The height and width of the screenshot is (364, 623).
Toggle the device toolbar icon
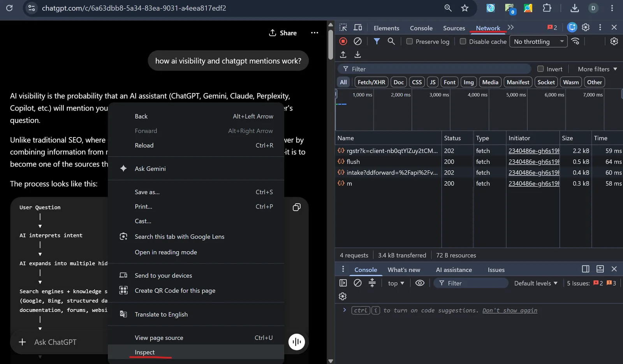358,28
